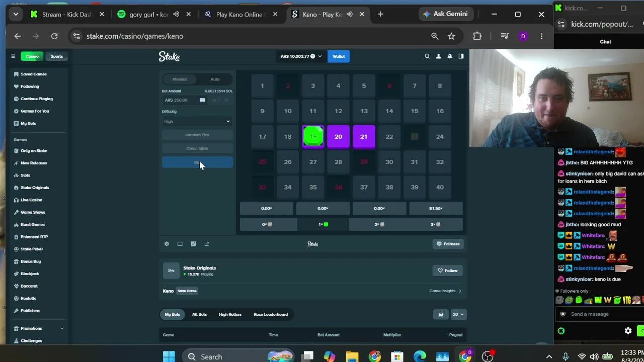Screen dimensions: 644x362
Task: Click the Save Game link
Action: 187,291
